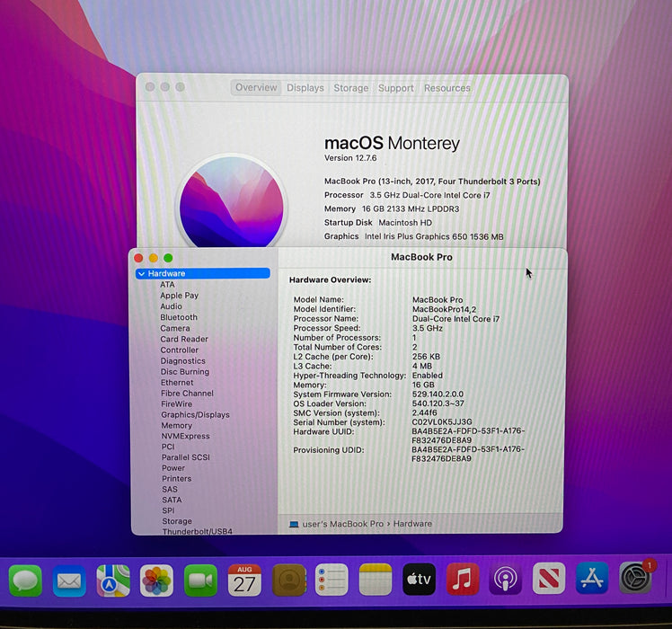Click the Provisioning UDID value
Screen dimensions: 672x629
[x=468, y=454]
